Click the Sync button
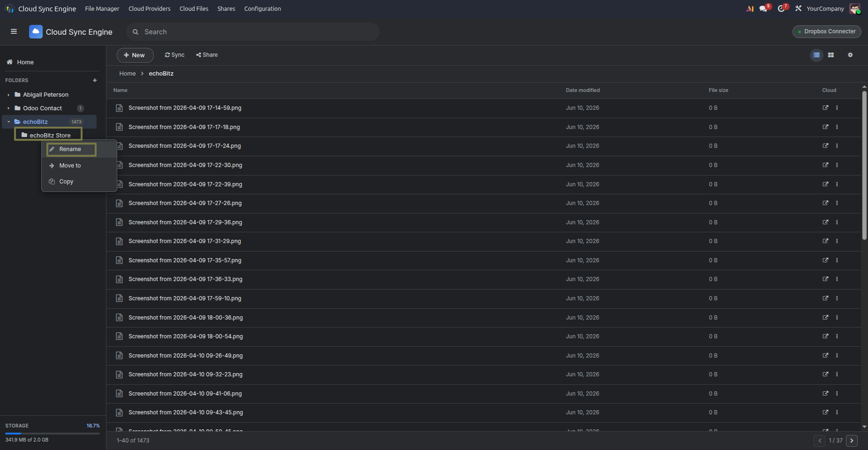This screenshot has width=868, height=450. pyautogui.click(x=174, y=55)
